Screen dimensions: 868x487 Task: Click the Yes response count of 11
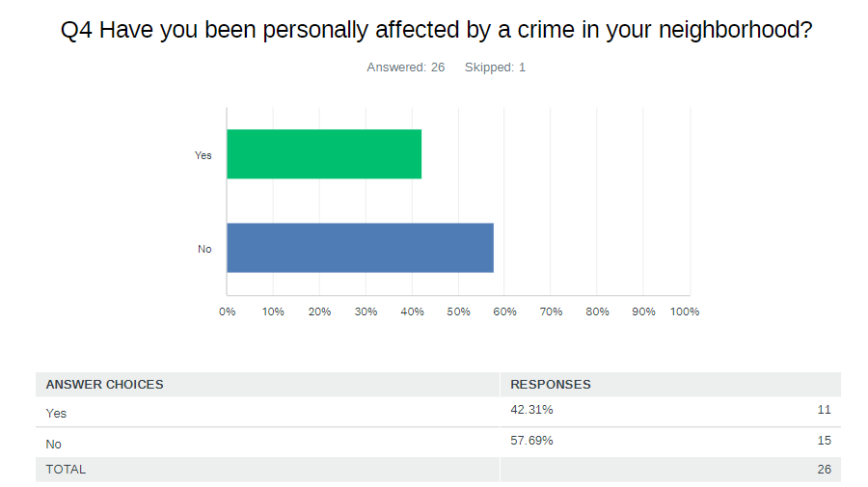point(824,410)
